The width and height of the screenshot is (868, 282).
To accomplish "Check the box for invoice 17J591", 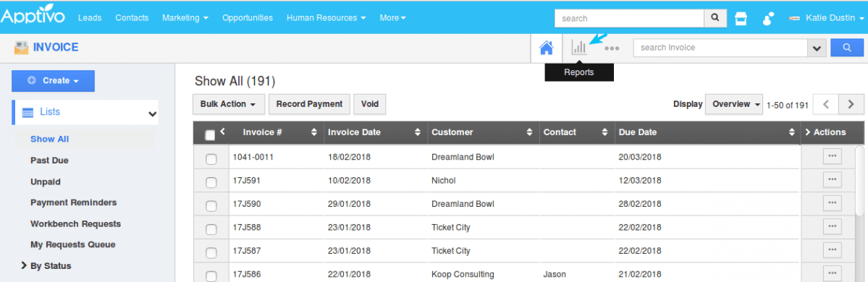I will coord(211,182).
